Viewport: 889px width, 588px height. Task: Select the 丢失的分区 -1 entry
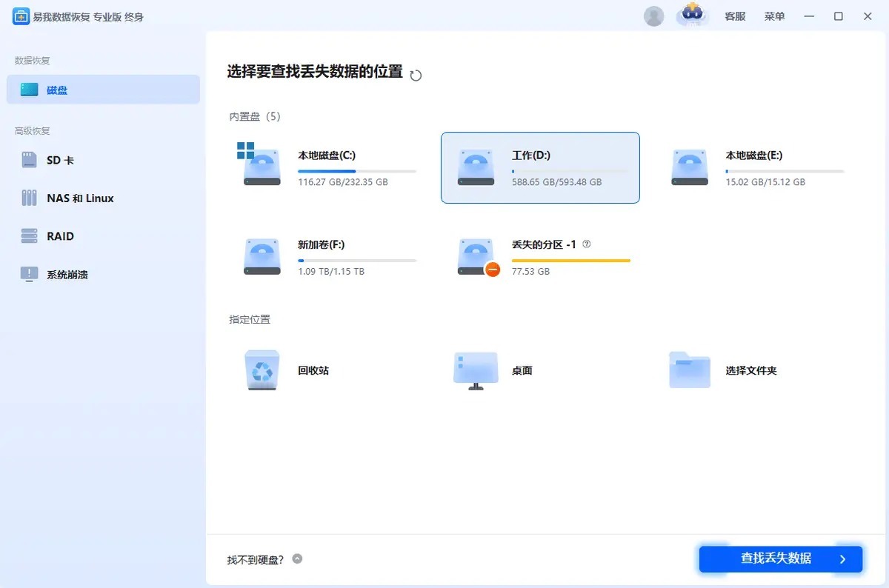541,256
